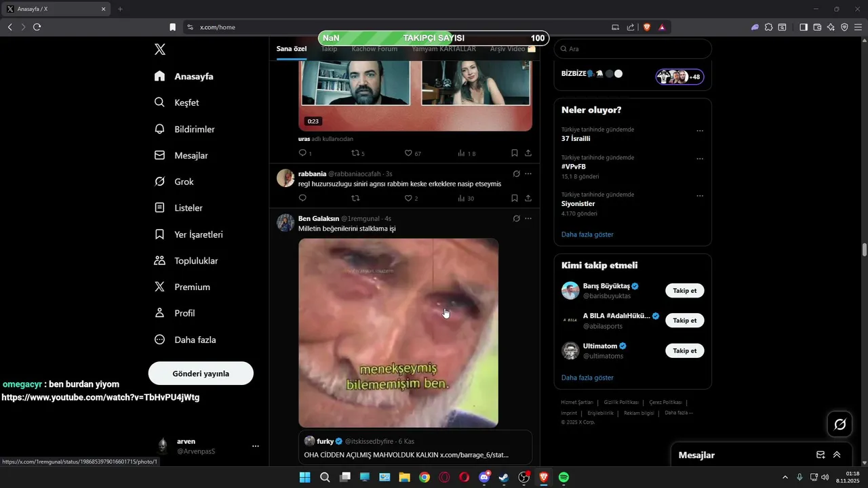Expand Daha fazla menu
The height and width of the screenshot is (488, 868).
click(x=185, y=340)
